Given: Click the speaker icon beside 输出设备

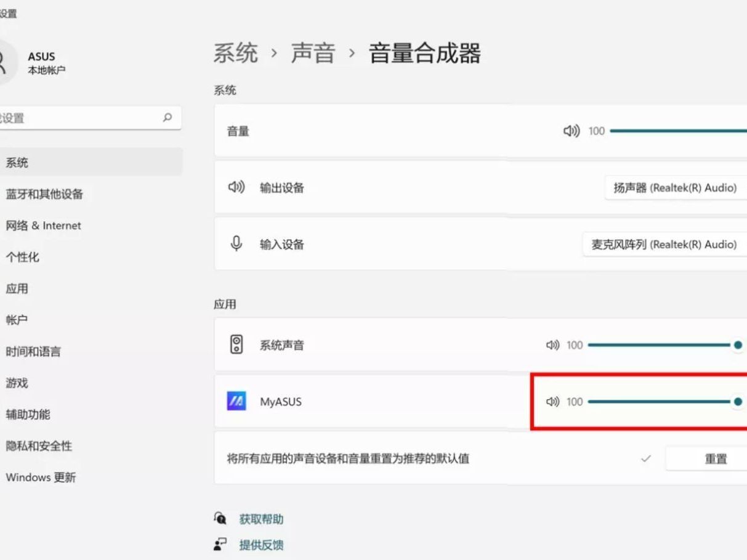Looking at the screenshot, I should tap(236, 187).
